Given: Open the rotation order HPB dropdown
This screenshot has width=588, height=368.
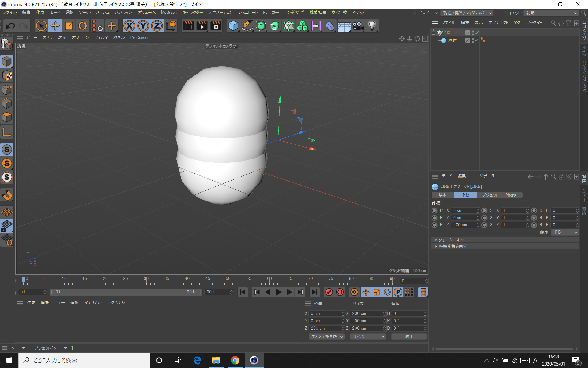Looking at the screenshot, I should (564, 232).
